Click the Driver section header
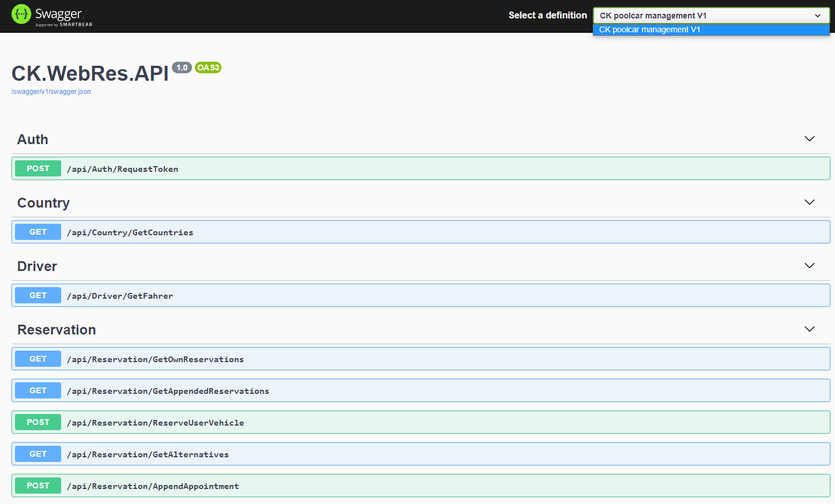835x504 pixels. 37,266
